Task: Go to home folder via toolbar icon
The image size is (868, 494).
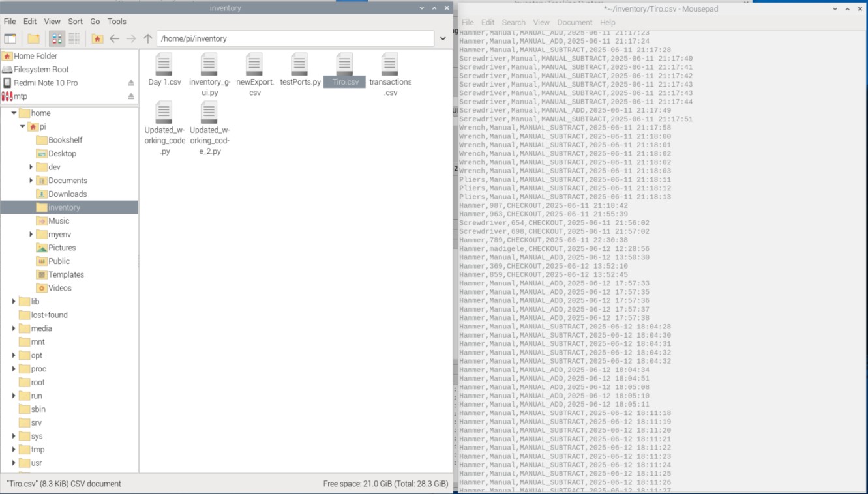Action: 97,38
